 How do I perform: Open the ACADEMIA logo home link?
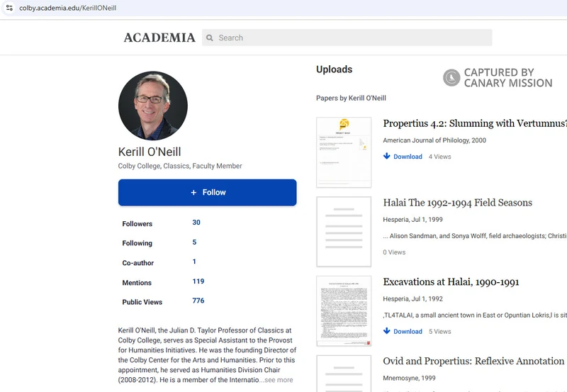coord(159,38)
